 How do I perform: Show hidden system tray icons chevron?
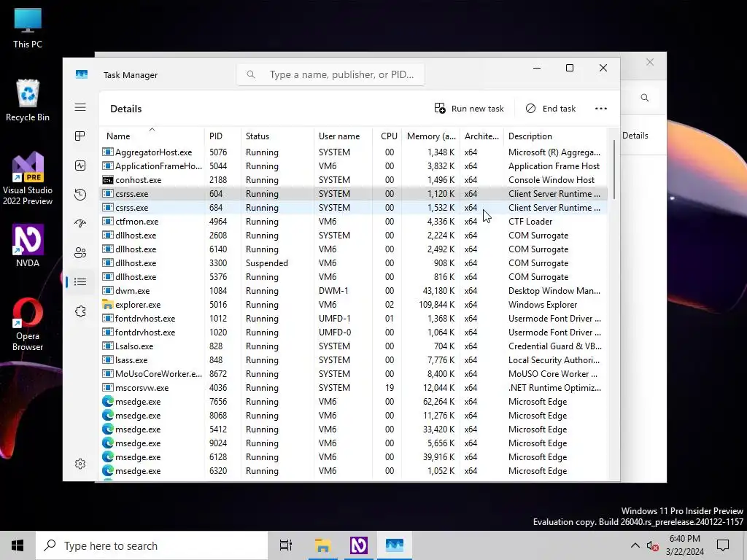click(x=635, y=545)
